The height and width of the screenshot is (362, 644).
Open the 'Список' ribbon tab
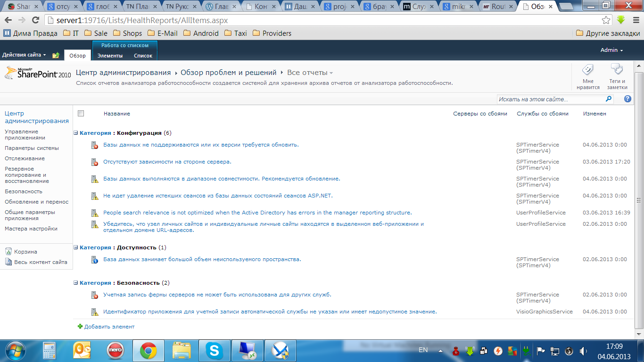coord(143,56)
